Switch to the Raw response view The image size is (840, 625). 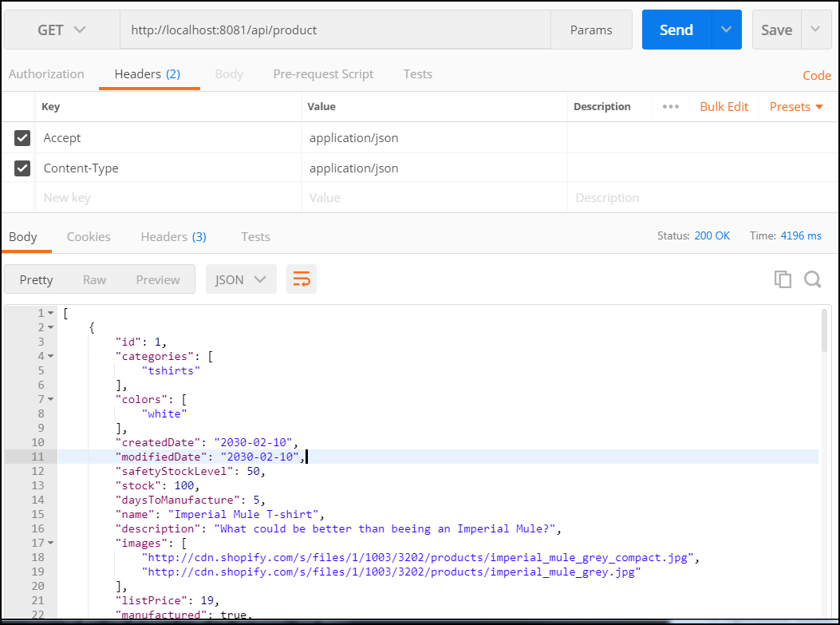point(94,279)
